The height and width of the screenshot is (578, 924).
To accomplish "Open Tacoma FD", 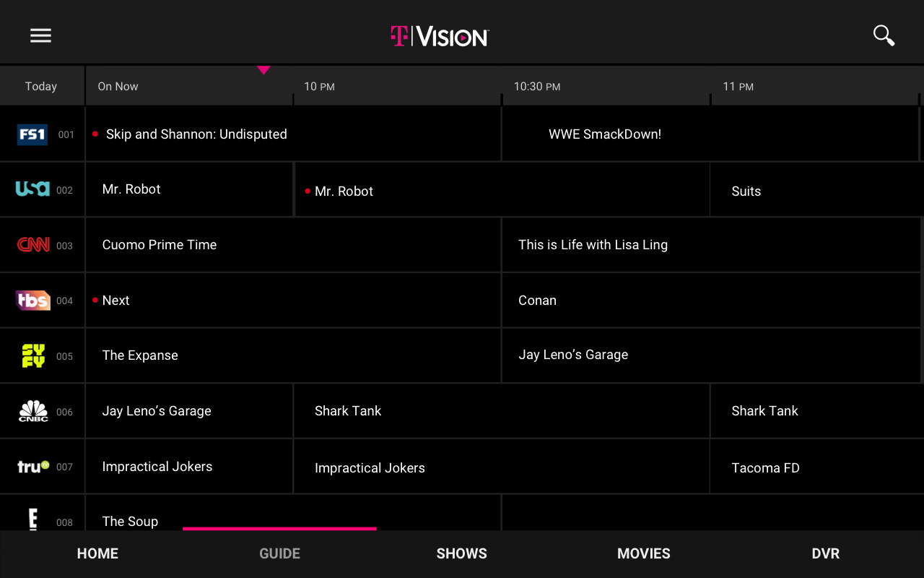I will tap(817, 466).
